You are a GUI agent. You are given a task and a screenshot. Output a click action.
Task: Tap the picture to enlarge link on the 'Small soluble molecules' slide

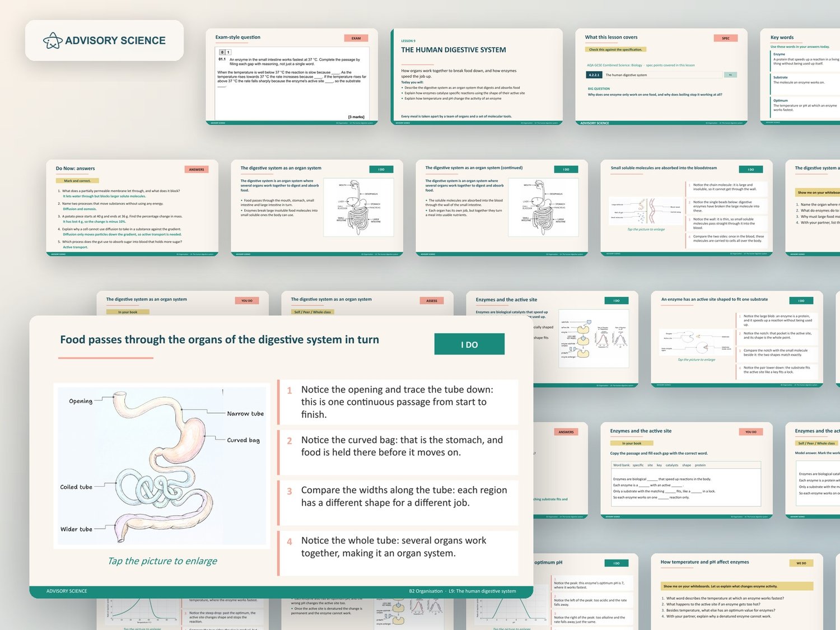tap(646, 229)
